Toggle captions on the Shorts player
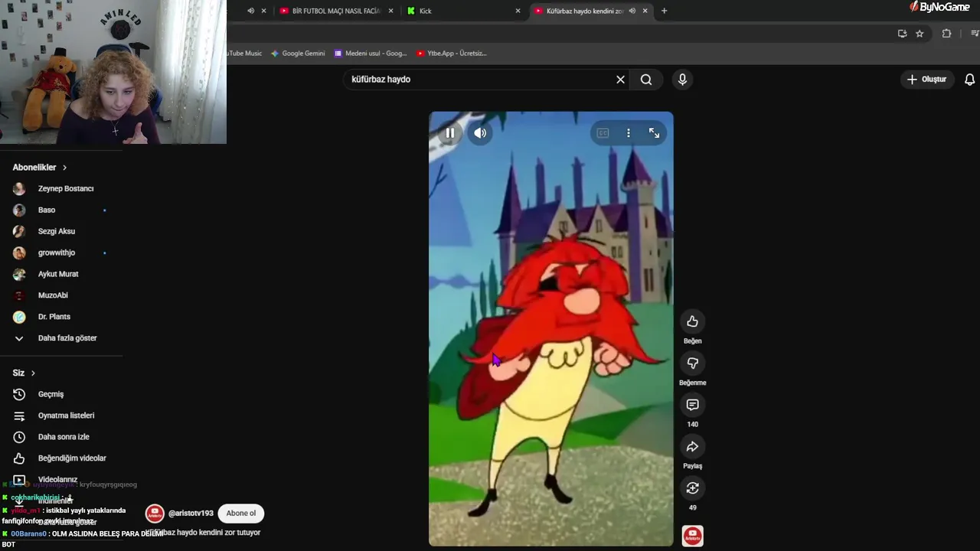The width and height of the screenshot is (980, 551). (603, 133)
